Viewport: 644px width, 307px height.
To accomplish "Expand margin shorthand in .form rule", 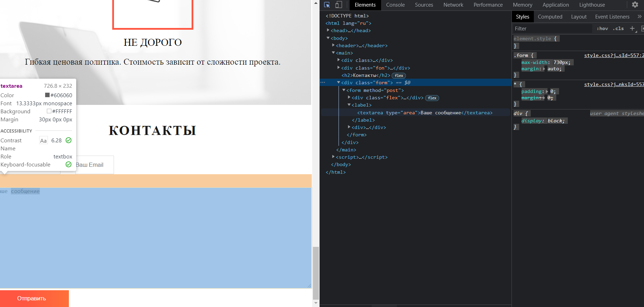I will 544,69.
